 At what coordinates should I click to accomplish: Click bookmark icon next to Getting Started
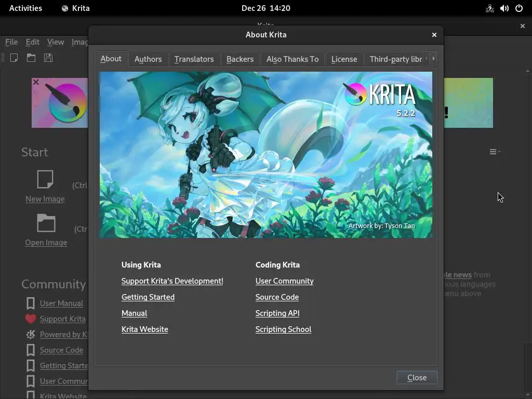[31, 366]
